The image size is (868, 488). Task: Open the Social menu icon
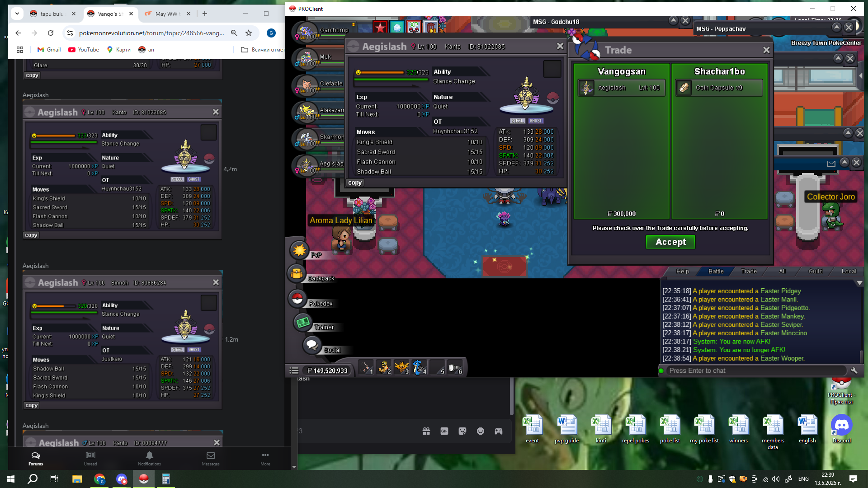point(311,346)
